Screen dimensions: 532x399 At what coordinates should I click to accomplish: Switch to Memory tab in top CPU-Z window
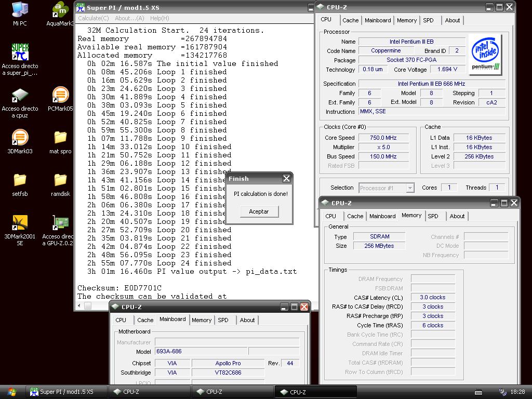coord(406,20)
